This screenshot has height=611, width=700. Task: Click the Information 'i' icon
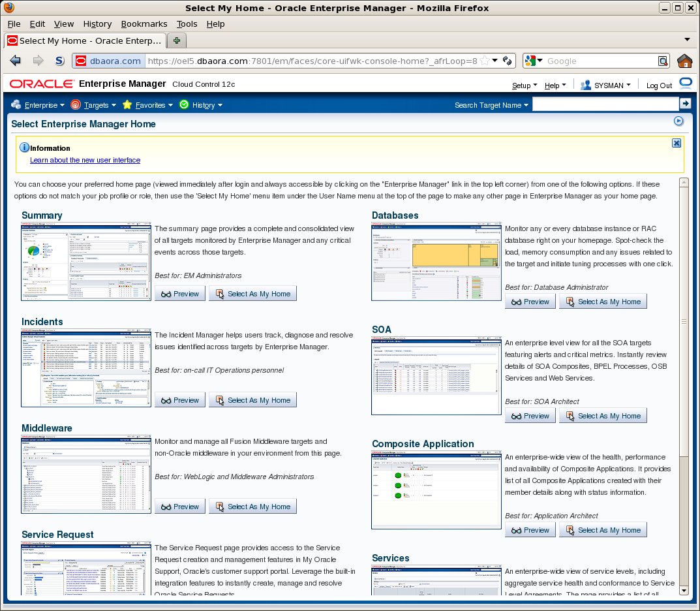25,148
